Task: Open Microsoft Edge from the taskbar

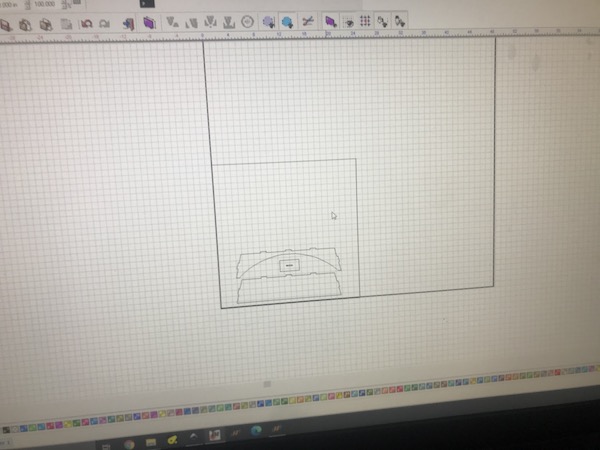Action: (256, 431)
